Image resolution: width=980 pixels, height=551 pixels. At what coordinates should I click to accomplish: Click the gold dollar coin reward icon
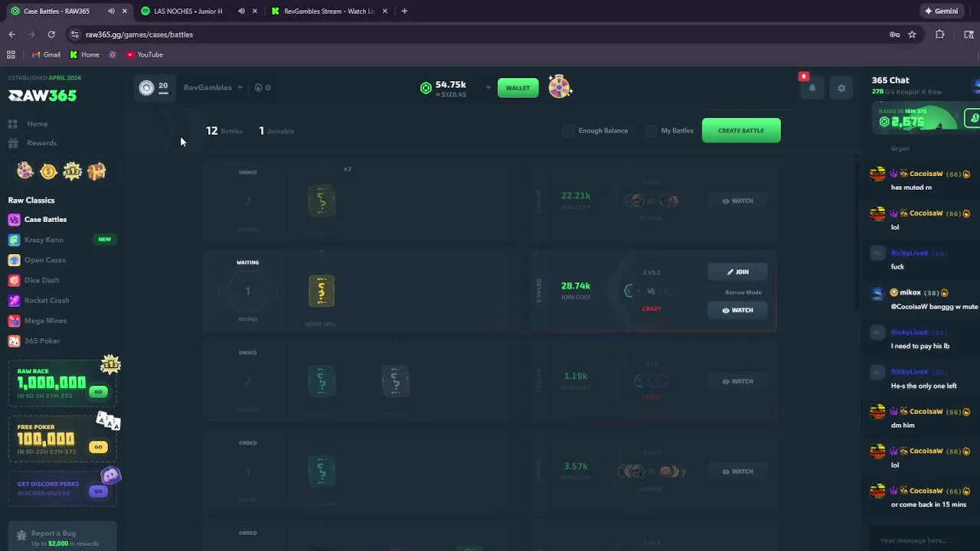[x=49, y=171]
